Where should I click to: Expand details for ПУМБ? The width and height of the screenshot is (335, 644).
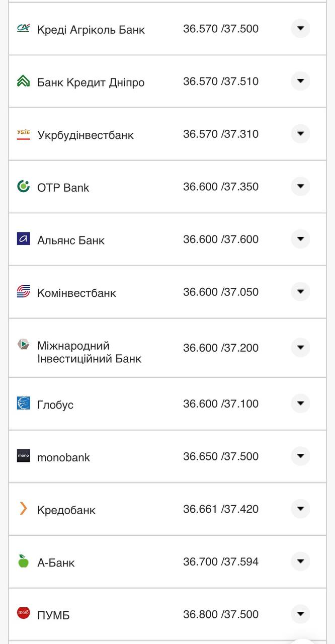[300, 614]
